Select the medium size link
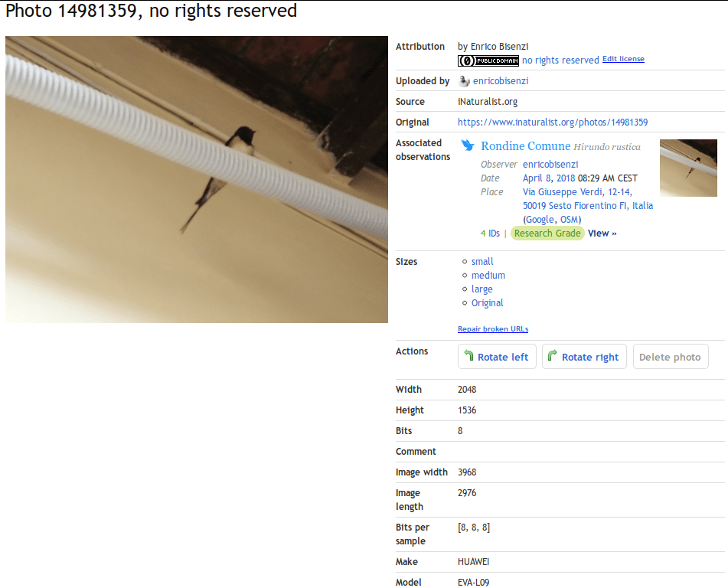728x588 pixels. 488,276
